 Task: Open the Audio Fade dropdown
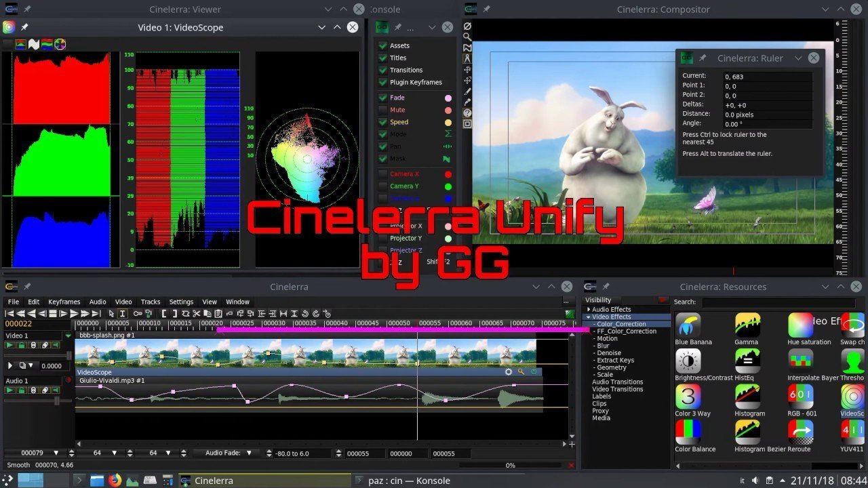249,453
